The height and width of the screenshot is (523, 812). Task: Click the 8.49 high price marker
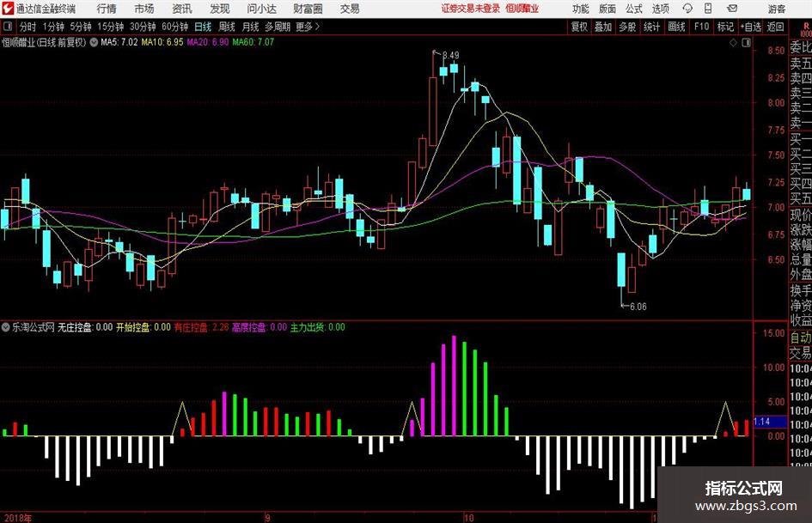click(450, 55)
